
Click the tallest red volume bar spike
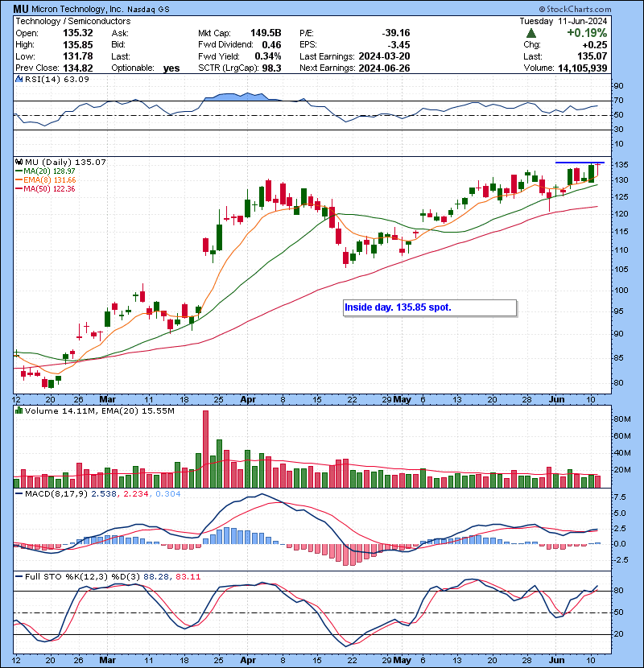tap(205, 449)
